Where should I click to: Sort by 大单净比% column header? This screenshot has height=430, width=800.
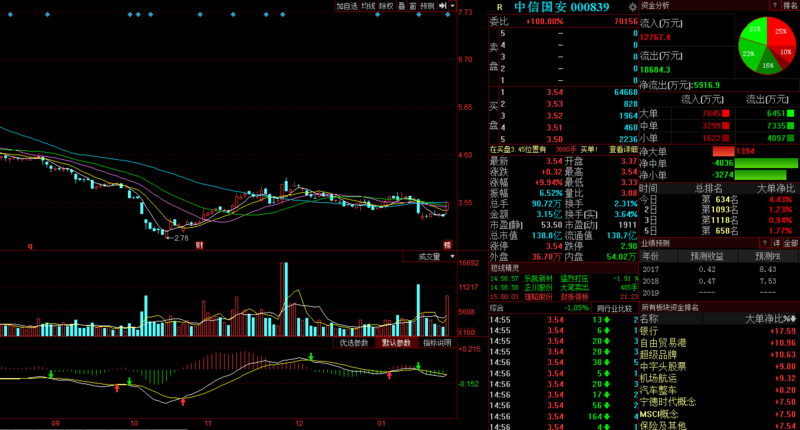coord(770,318)
